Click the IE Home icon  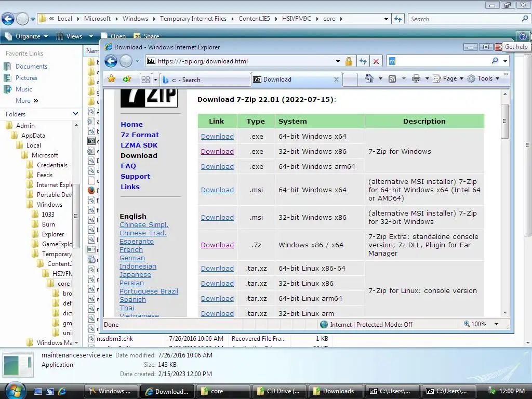pyautogui.click(x=369, y=79)
